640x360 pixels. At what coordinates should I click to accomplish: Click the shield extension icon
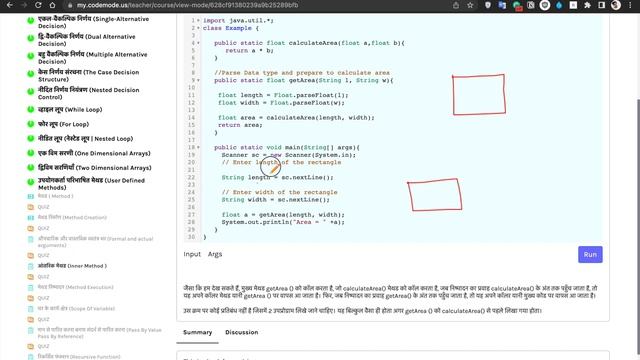tap(488, 5)
